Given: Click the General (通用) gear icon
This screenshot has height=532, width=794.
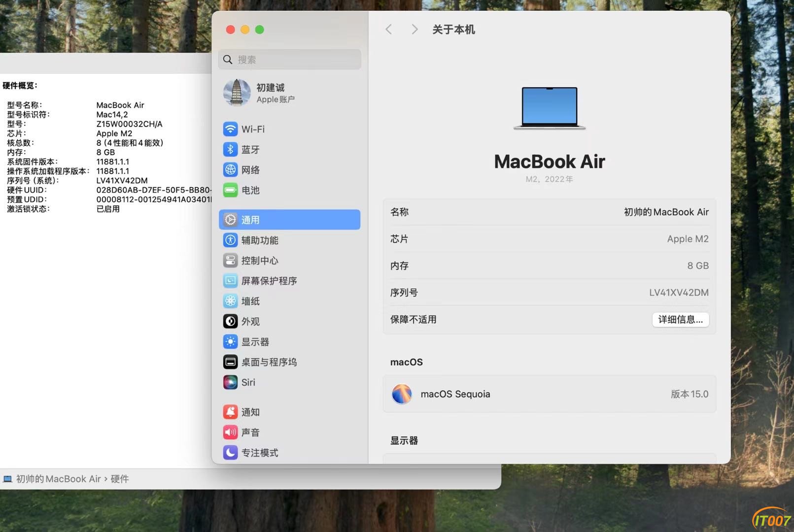Looking at the screenshot, I should [230, 220].
